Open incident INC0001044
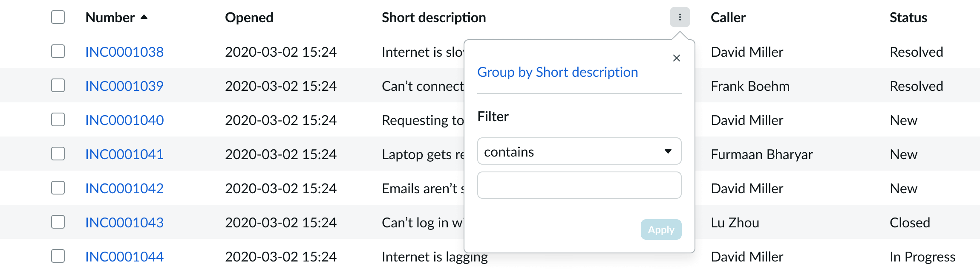Image resolution: width=980 pixels, height=273 pixels. pos(124,256)
